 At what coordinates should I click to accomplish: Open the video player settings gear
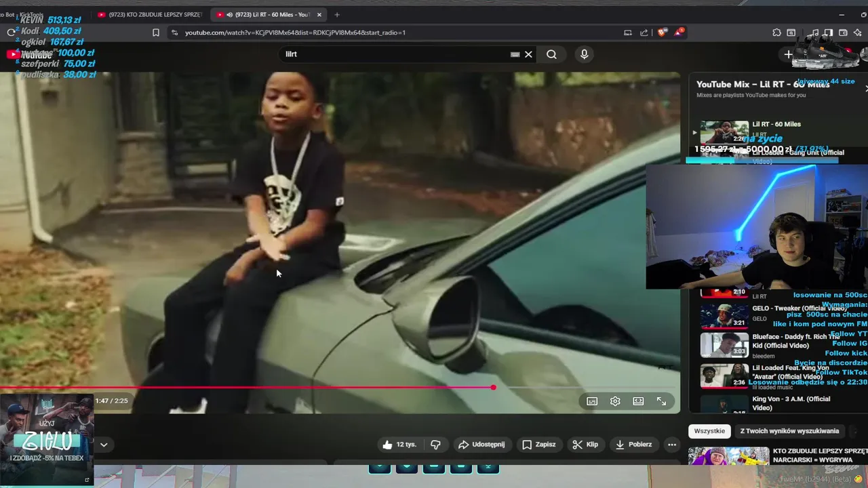pyautogui.click(x=615, y=401)
